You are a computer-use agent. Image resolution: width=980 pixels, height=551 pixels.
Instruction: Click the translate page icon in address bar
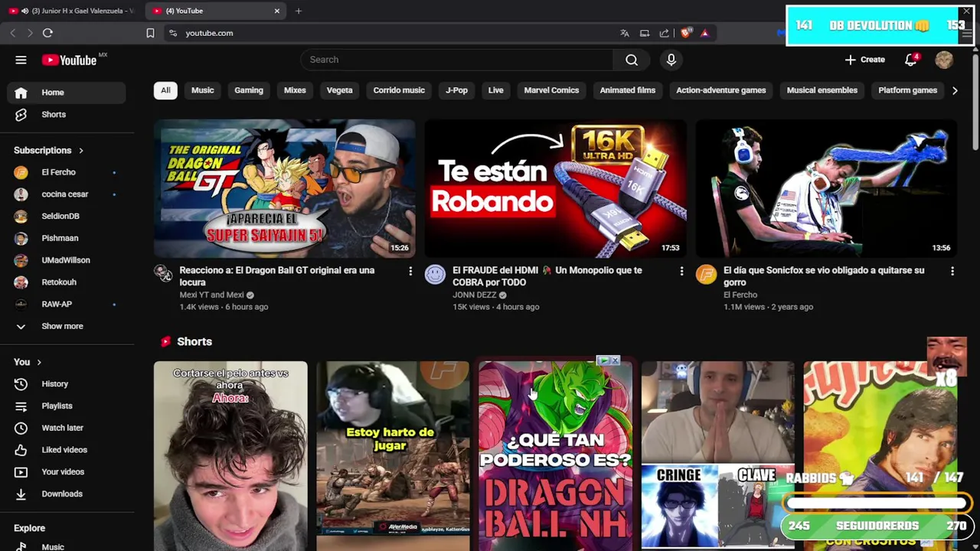pyautogui.click(x=625, y=33)
